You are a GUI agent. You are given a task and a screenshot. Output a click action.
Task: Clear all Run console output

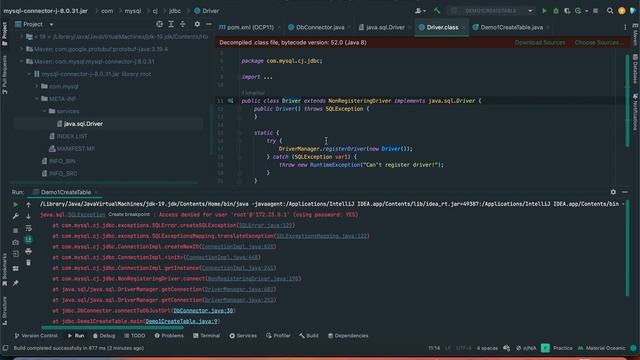tap(28, 263)
